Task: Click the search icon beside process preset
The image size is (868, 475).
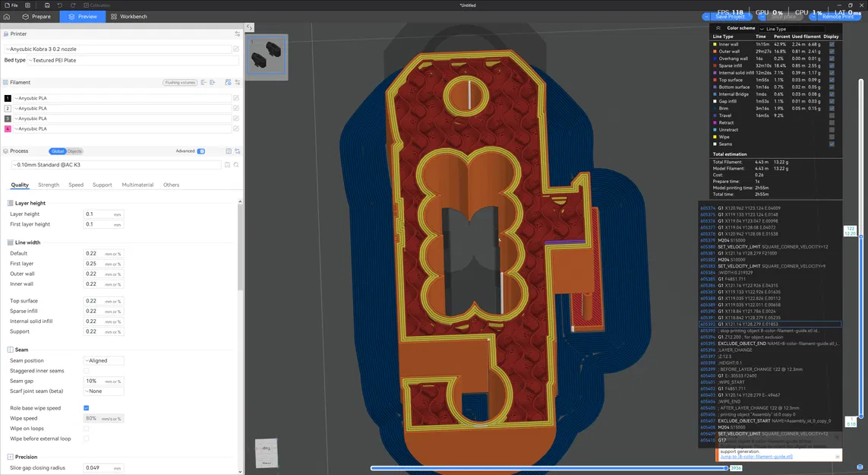Action: (x=236, y=164)
